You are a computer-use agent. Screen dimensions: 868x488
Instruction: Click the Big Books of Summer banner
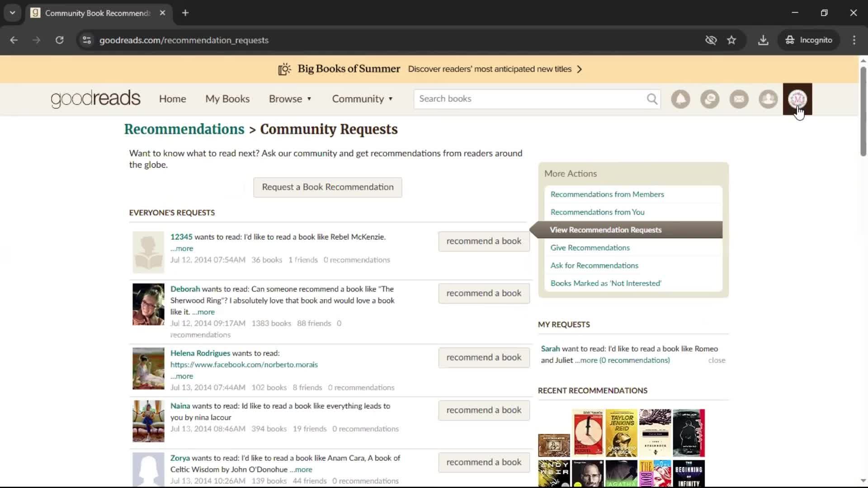(429, 69)
